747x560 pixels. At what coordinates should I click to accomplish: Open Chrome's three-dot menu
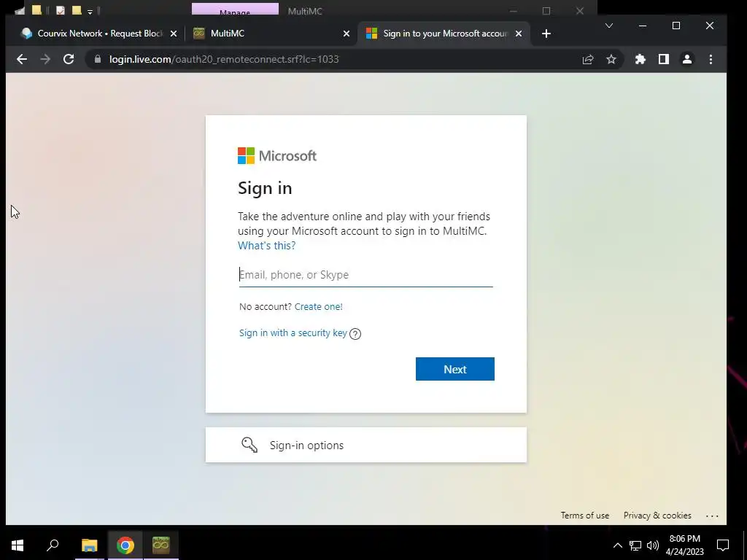pyautogui.click(x=711, y=59)
